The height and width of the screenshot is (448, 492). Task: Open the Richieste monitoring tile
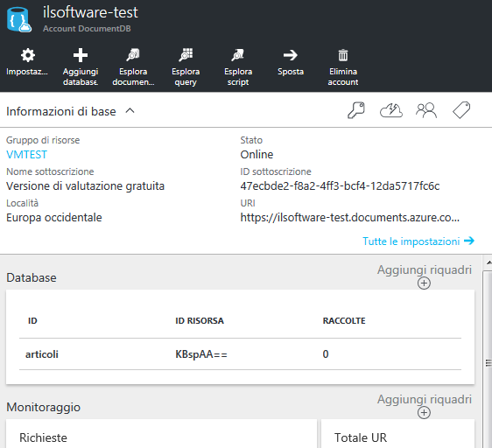161,434
